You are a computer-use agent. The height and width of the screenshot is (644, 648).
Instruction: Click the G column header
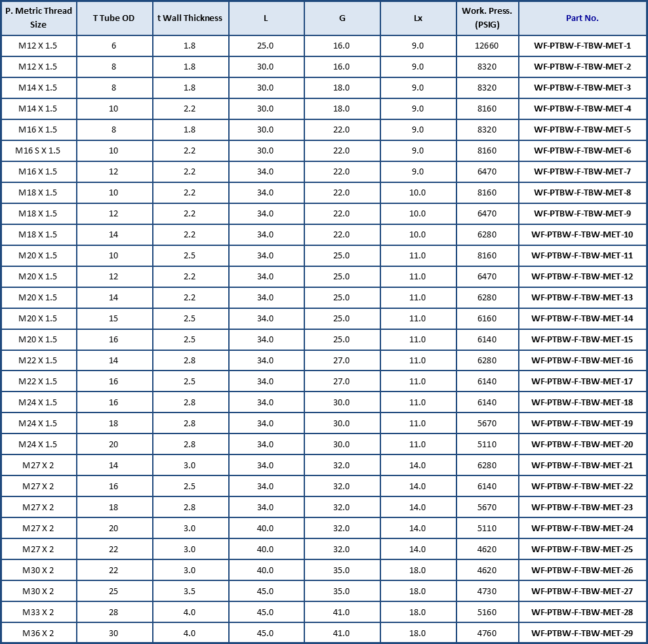point(342,18)
